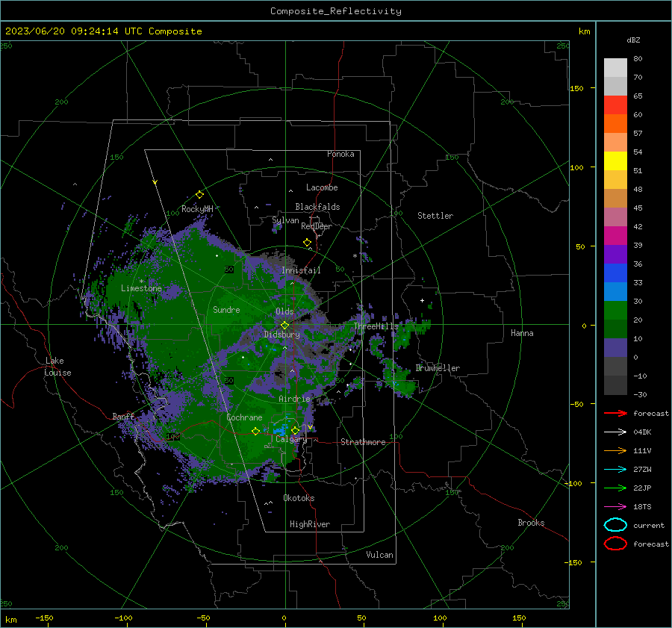Click the yellow diamond marker below Cochrane
Viewport: 672px width, 628px height.
point(256,431)
